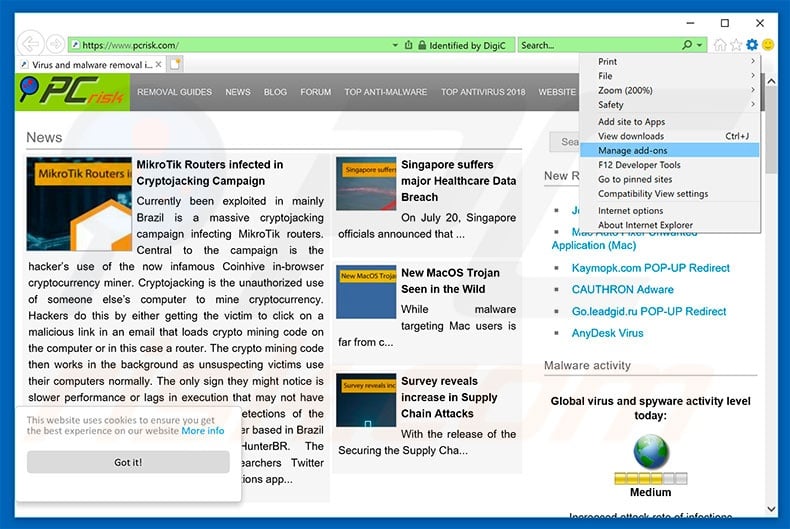This screenshot has height=529, width=790.
Task: Open View downloads menu entry
Action: (670, 136)
